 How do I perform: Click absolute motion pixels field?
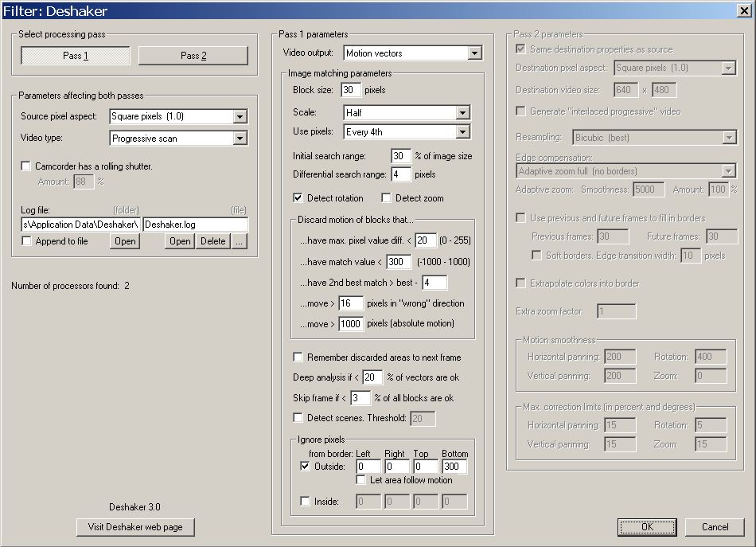350,324
